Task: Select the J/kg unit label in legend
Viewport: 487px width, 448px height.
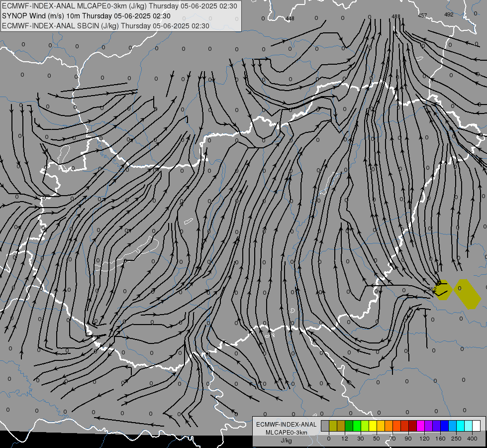Action: coord(287,441)
